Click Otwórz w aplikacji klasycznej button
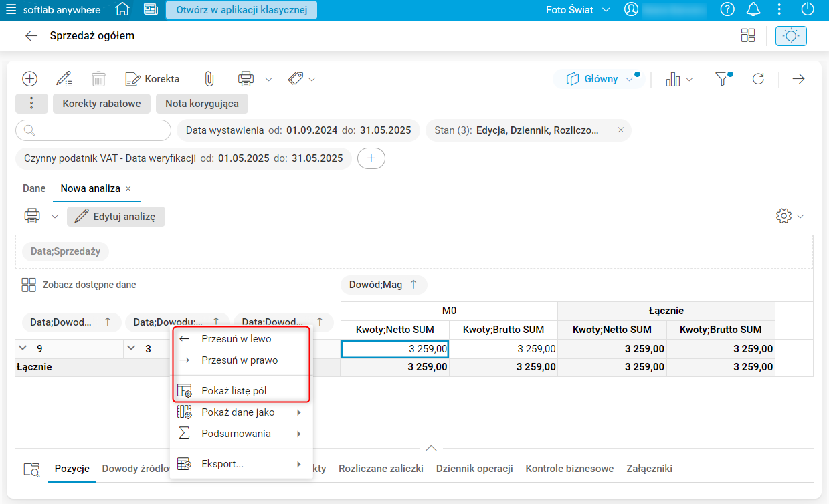 coord(242,10)
